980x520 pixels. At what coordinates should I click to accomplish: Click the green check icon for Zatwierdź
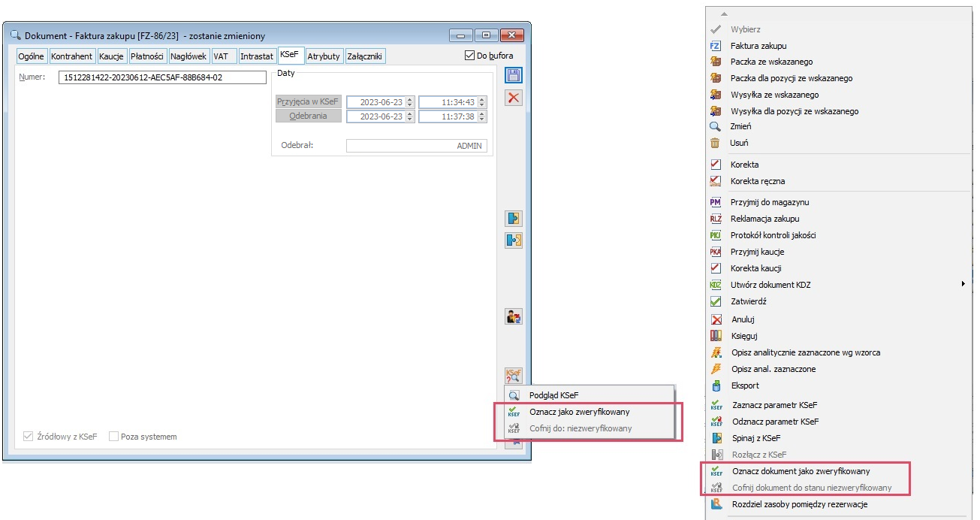[716, 301]
